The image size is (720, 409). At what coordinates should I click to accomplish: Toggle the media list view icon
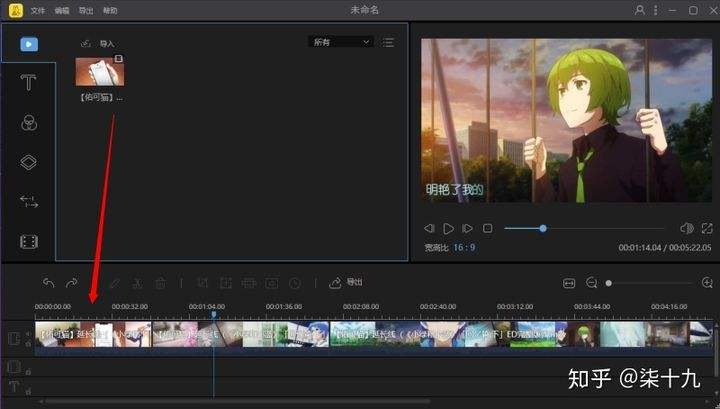pyautogui.click(x=388, y=43)
